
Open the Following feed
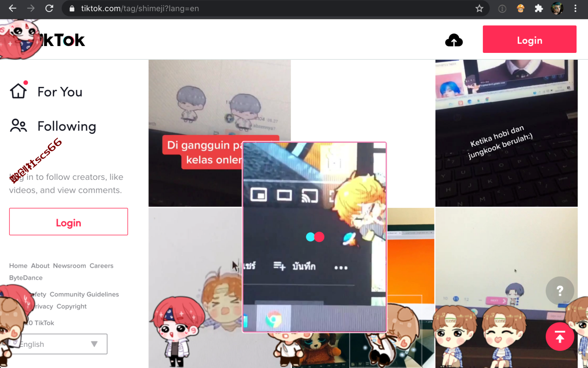coord(67,126)
